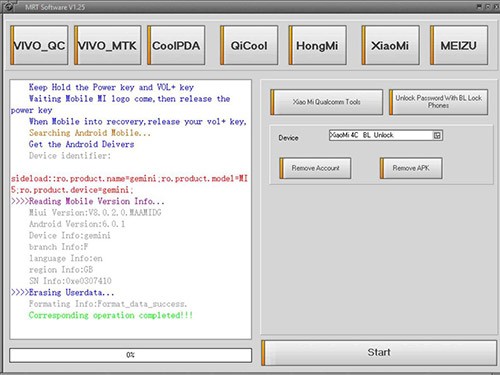Click the MRT Software title bar icon

[9, 7]
